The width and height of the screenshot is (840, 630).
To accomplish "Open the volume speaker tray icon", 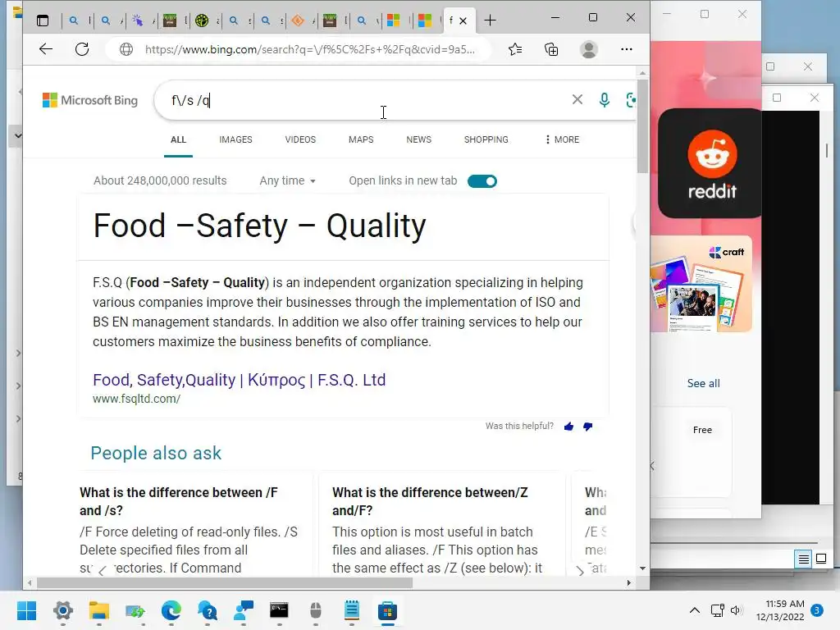I will pyautogui.click(x=737, y=610).
